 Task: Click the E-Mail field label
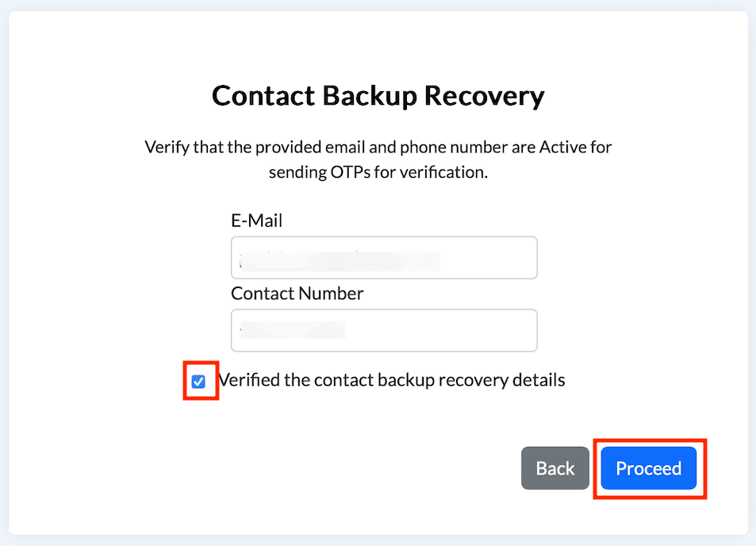click(256, 221)
